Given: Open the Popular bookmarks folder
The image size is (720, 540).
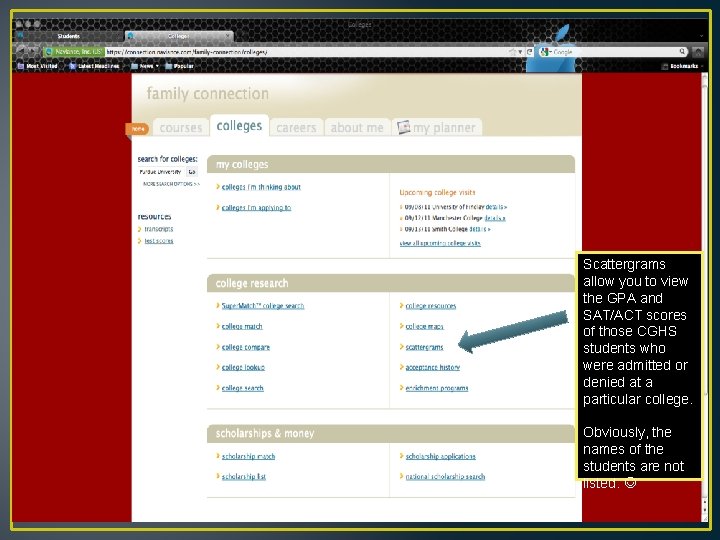Looking at the screenshot, I should tap(179, 66).
